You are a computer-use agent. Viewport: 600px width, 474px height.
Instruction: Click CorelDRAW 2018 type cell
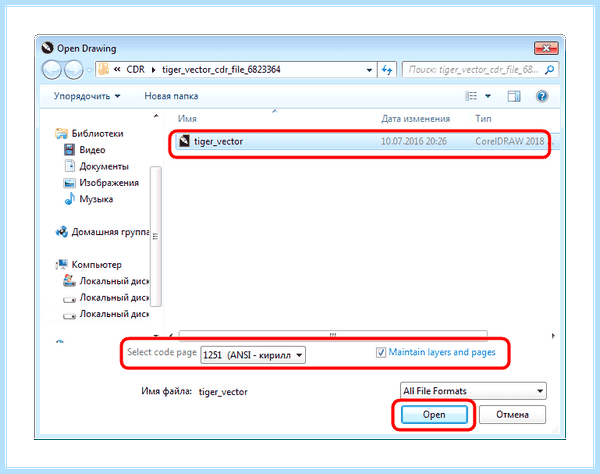pos(510,142)
